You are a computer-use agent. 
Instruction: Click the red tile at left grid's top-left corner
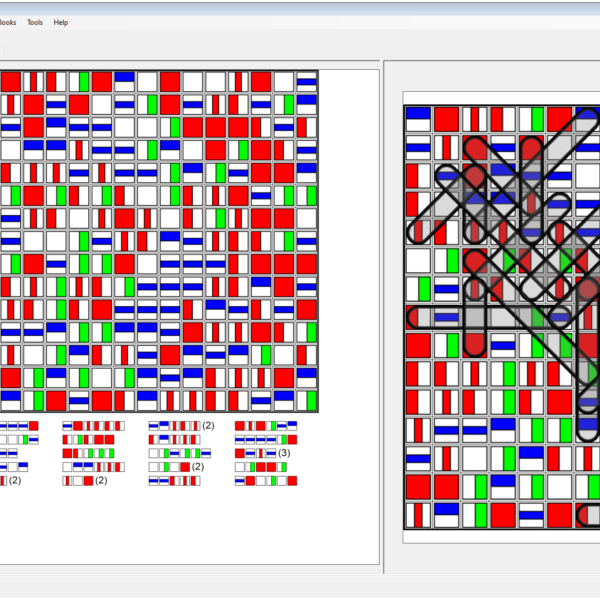point(11,82)
